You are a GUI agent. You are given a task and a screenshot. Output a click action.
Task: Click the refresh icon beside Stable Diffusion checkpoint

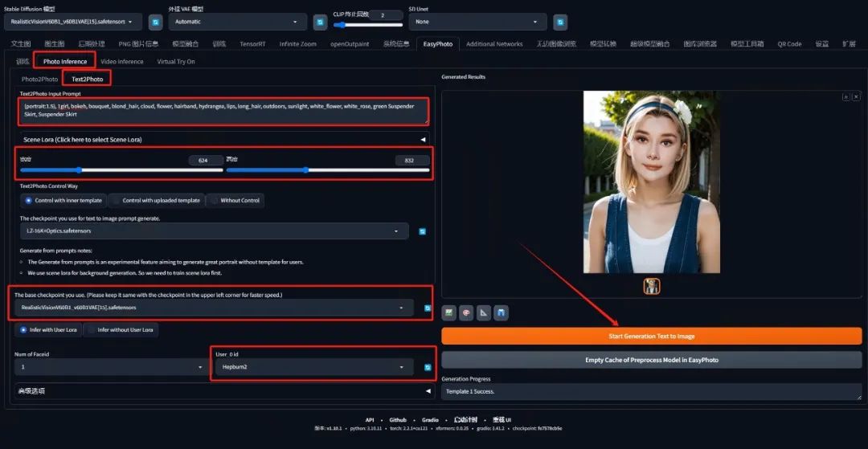tap(156, 22)
